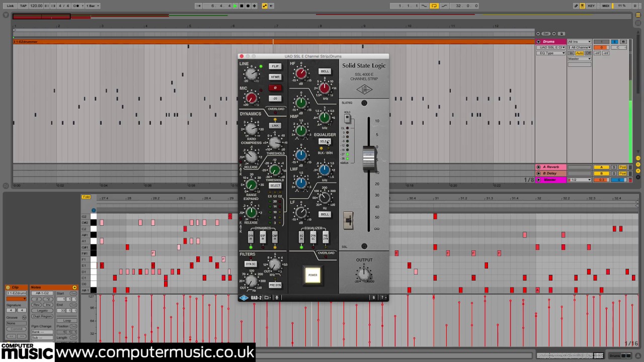Click the red HF gain knob
Viewport: 644px width, 362px height.
tap(301, 74)
